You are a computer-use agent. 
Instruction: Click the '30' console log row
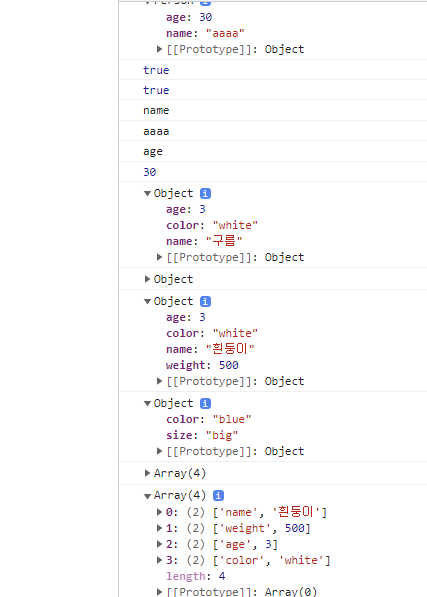tap(273, 172)
